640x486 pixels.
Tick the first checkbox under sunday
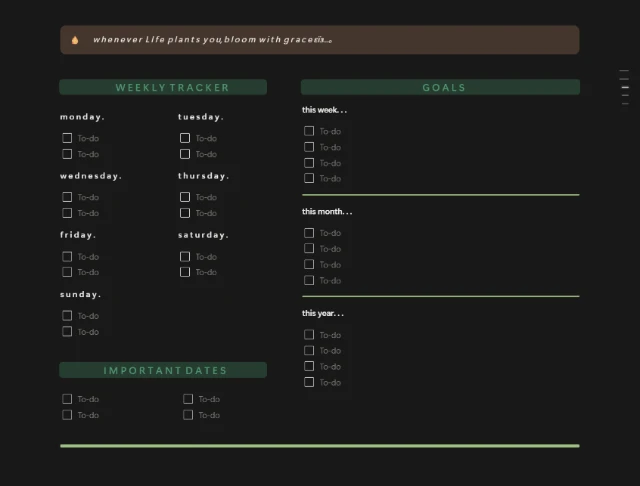coord(68,315)
